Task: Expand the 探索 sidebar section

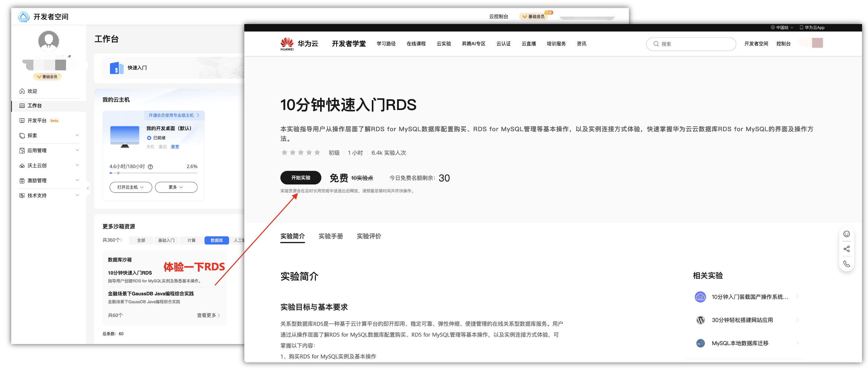Action: point(49,135)
